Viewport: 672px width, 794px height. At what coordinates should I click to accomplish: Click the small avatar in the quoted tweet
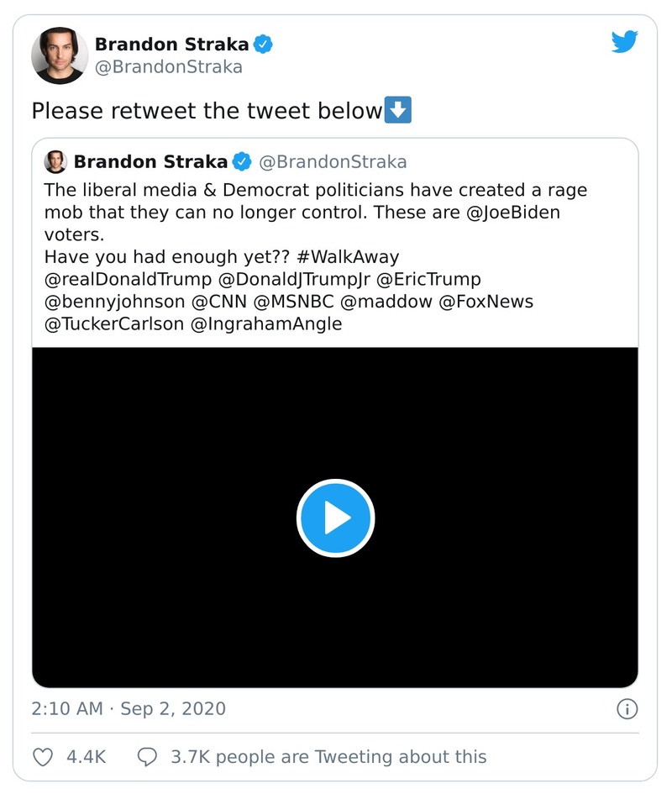tap(54, 160)
